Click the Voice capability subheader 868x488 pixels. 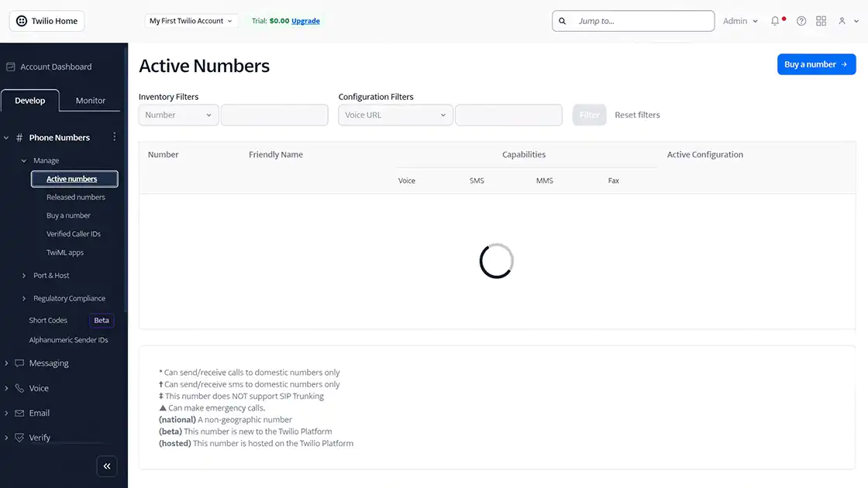pyautogui.click(x=406, y=181)
